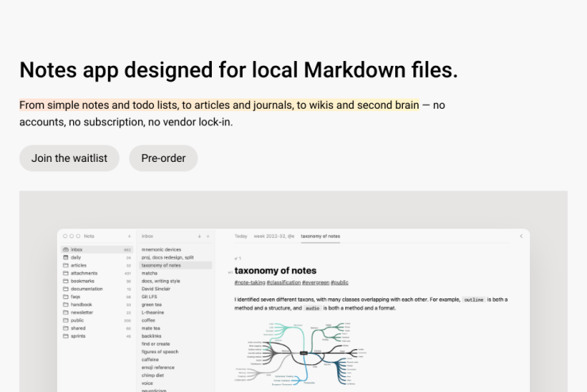Open the green tea note

click(x=152, y=305)
